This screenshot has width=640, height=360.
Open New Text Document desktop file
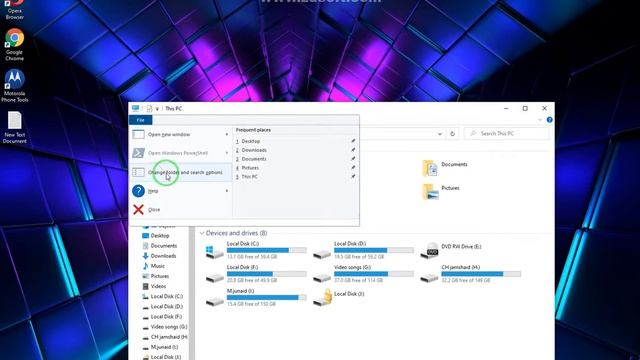14,127
